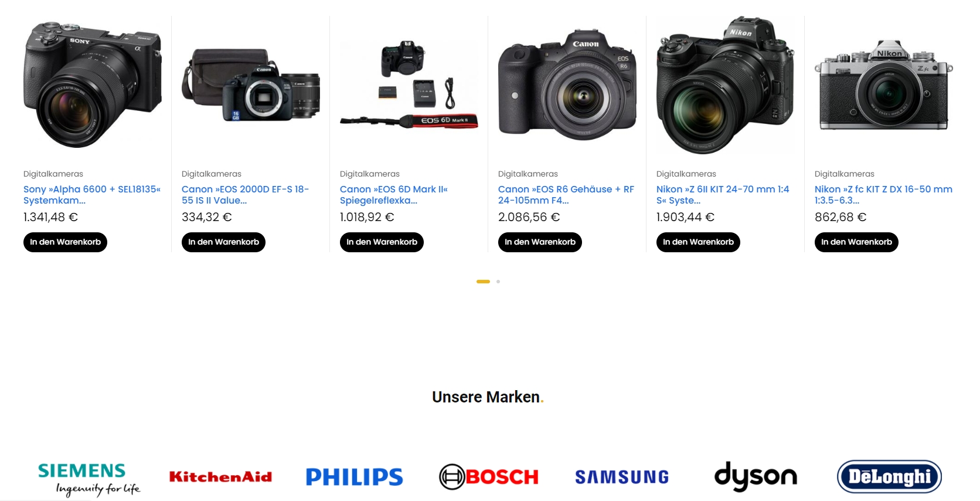Select the Philips brand logo

tap(355, 477)
